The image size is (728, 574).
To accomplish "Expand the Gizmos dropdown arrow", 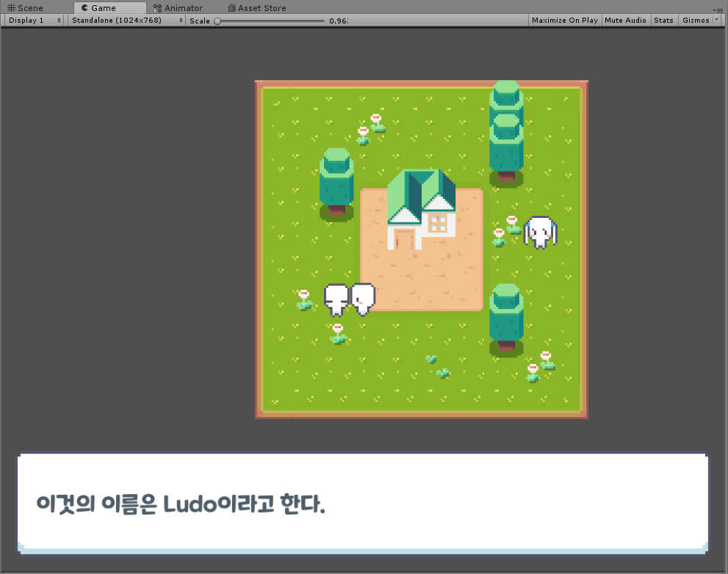I will tap(716, 20).
